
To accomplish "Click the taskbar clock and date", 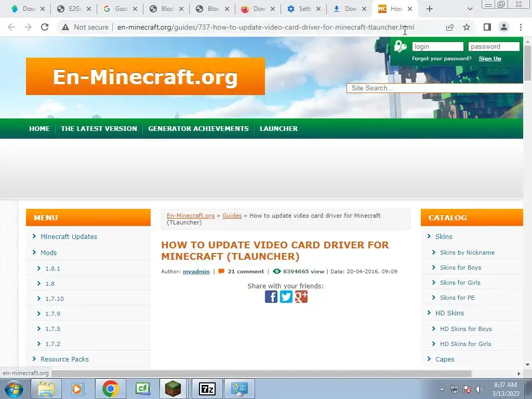I will (506, 389).
